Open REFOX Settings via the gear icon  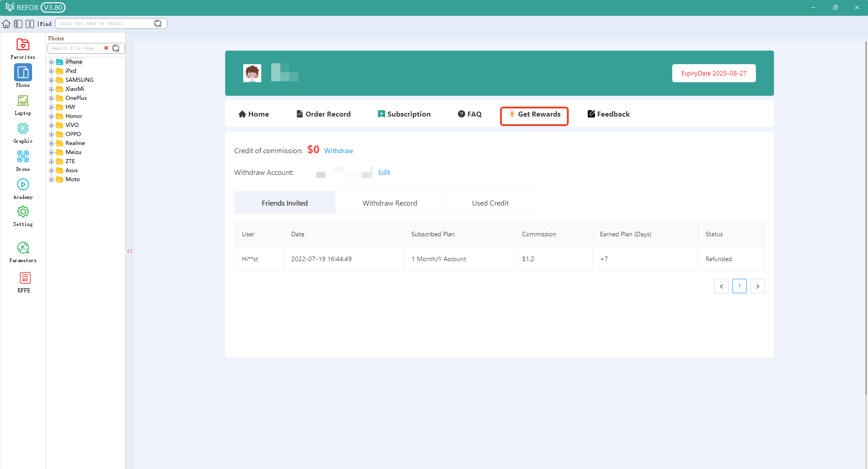point(23,212)
